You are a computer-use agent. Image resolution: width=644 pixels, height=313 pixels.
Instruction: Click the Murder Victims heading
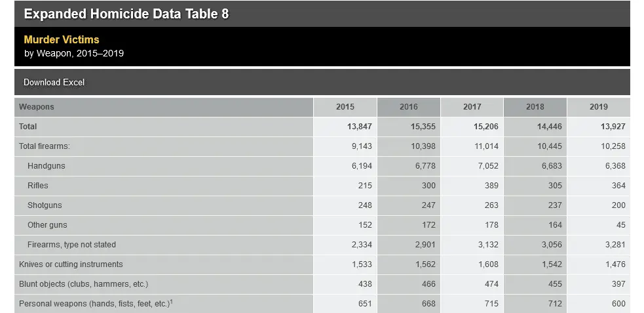(x=62, y=39)
